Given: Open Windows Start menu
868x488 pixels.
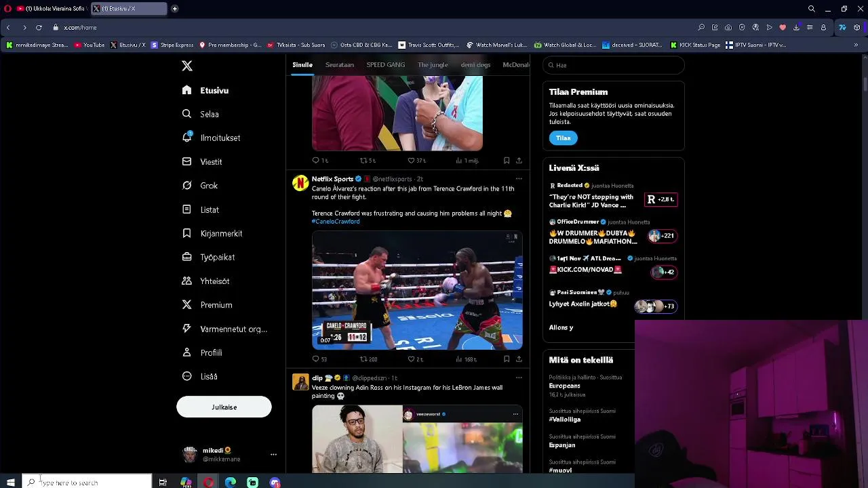Looking at the screenshot, I should [10, 483].
